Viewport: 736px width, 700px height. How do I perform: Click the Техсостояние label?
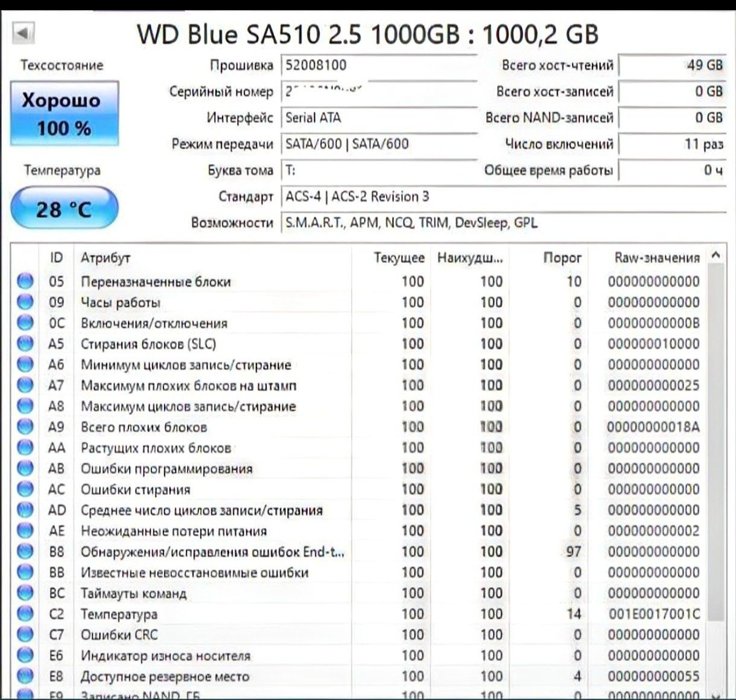pyautogui.click(x=62, y=65)
